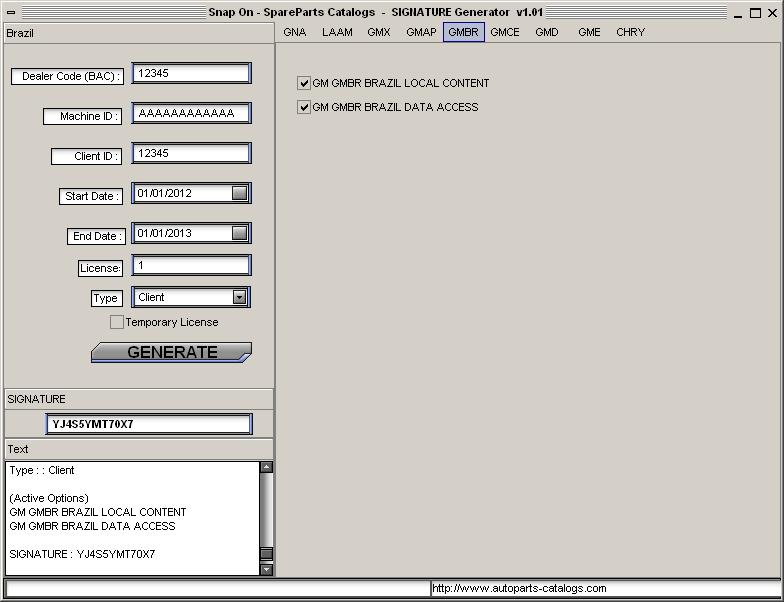Maximize the Signature Generator window

click(x=755, y=13)
